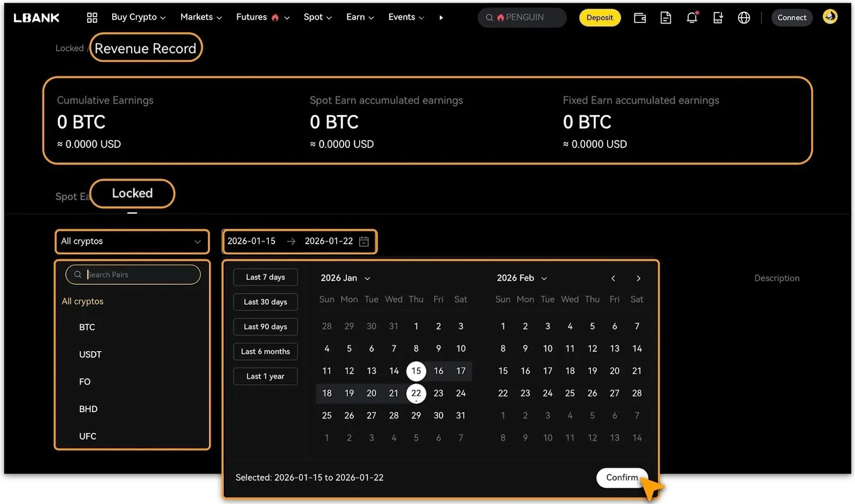This screenshot has width=855, height=504.
Task: Click the user avatar icon
Action: (830, 17)
